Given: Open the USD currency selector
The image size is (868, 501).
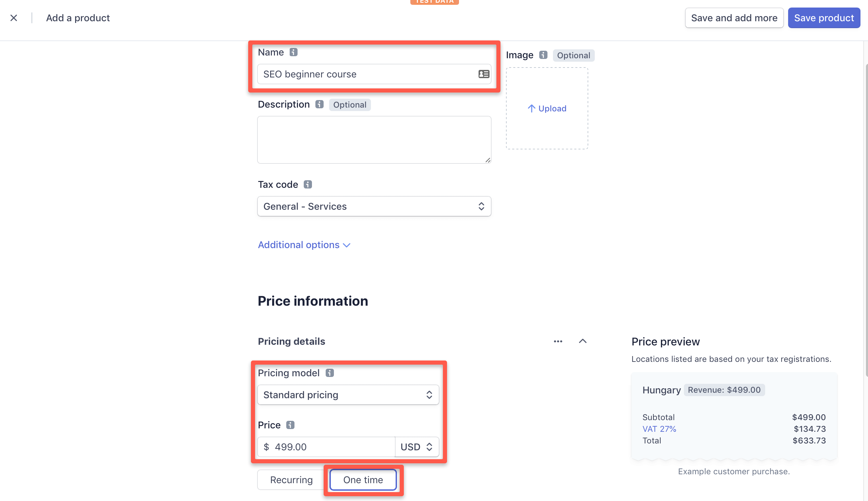Looking at the screenshot, I should [416, 447].
